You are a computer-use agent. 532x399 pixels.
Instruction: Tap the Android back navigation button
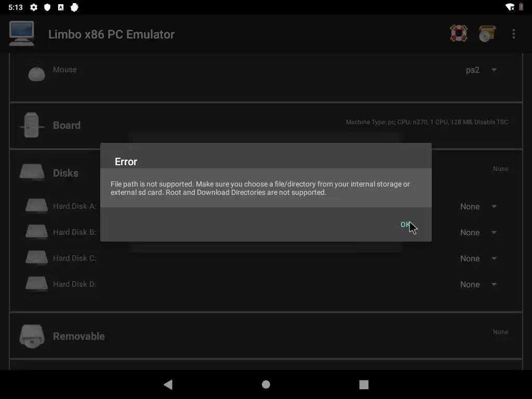(168, 384)
